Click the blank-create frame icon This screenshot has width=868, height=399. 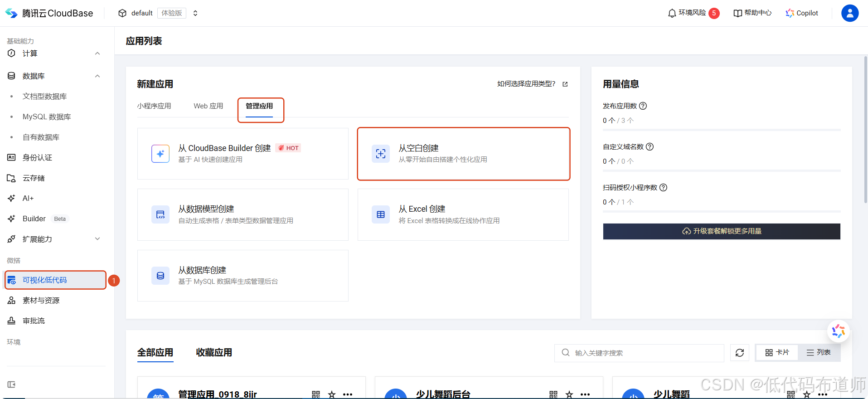point(381,154)
